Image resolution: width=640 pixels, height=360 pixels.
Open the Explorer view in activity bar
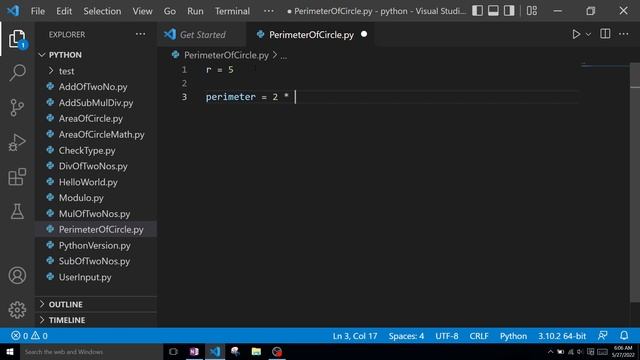17,39
